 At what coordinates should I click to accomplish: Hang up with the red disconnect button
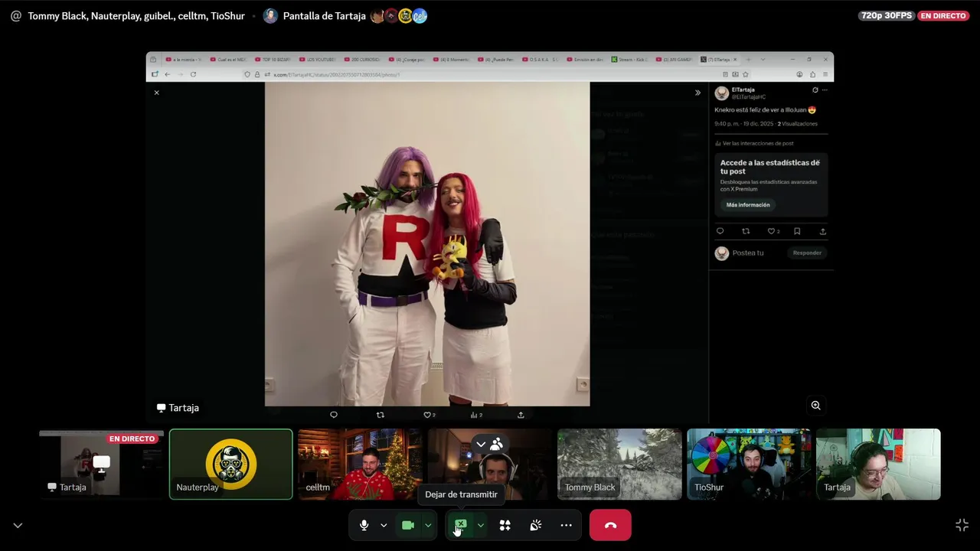click(610, 525)
